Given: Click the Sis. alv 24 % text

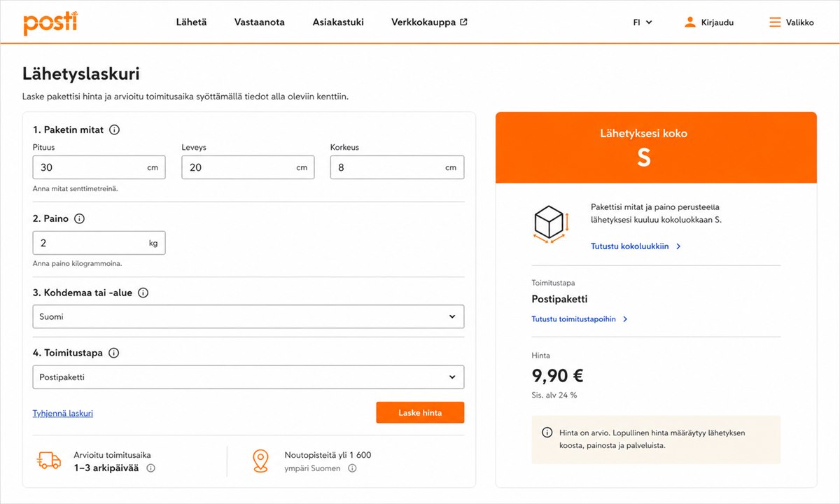Looking at the screenshot, I should 554,395.
